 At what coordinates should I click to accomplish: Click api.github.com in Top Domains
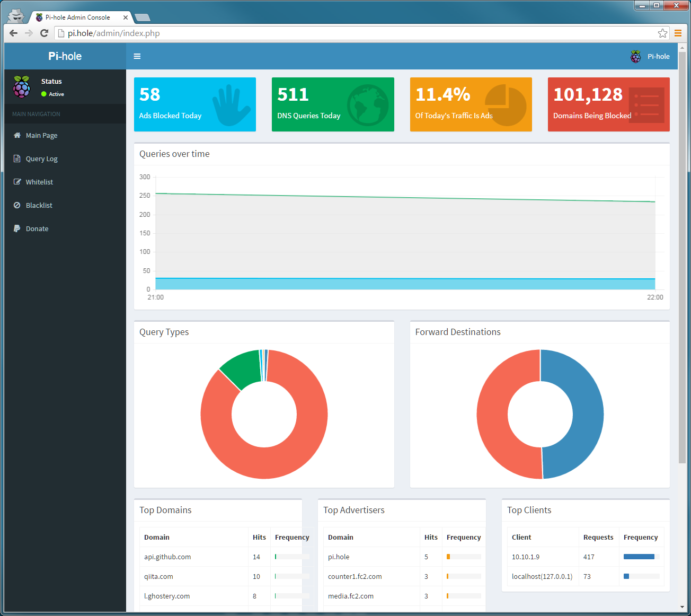pos(167,557)
